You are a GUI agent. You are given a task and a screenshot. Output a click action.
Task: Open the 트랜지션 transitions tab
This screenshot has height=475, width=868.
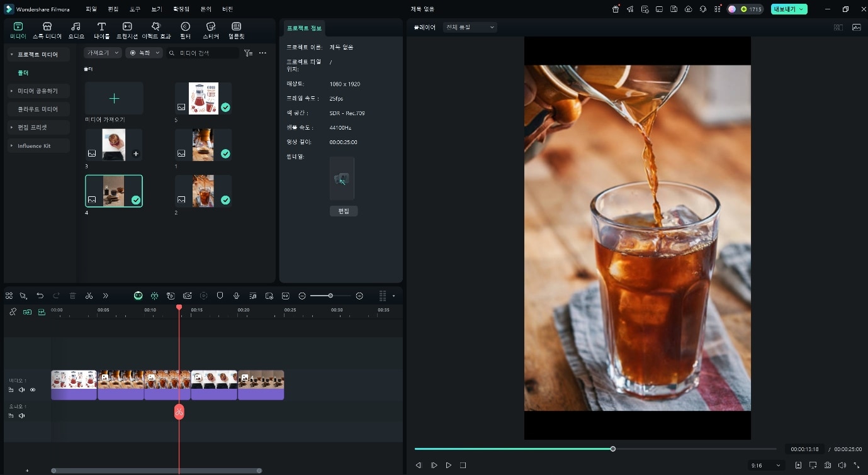point(127,30)
